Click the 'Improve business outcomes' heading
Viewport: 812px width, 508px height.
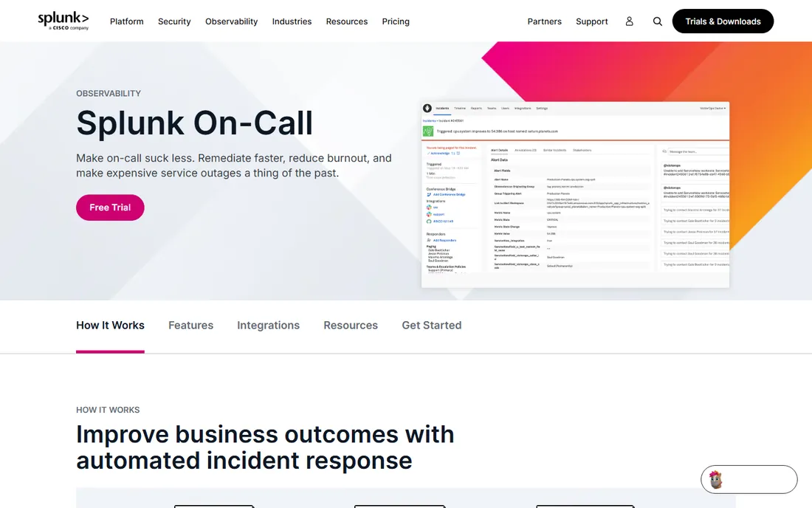265,447
